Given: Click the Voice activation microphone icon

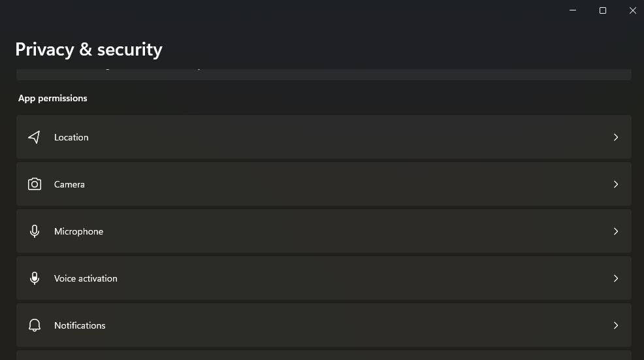Looking at the screenshot, I should (x=35, y=278).
